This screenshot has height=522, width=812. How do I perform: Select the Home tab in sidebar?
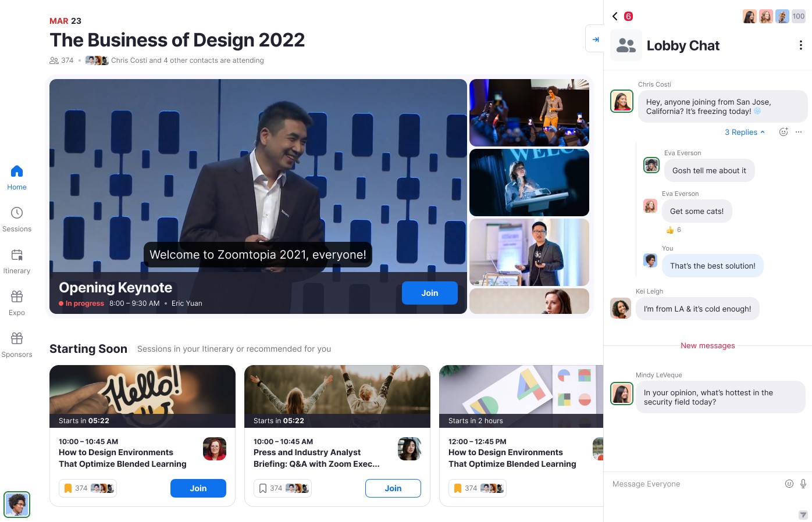coord(17,177)
